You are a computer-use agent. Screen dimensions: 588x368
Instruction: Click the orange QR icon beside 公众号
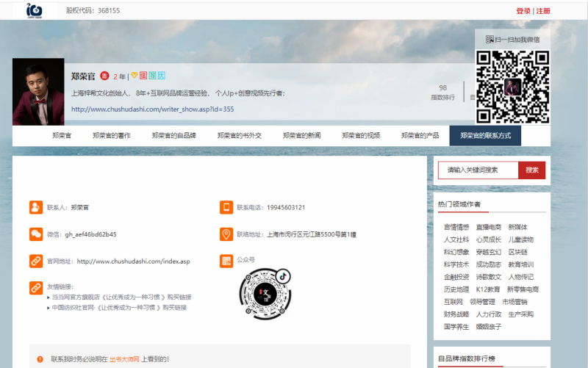pyautogui.click(x=226, y=261)
